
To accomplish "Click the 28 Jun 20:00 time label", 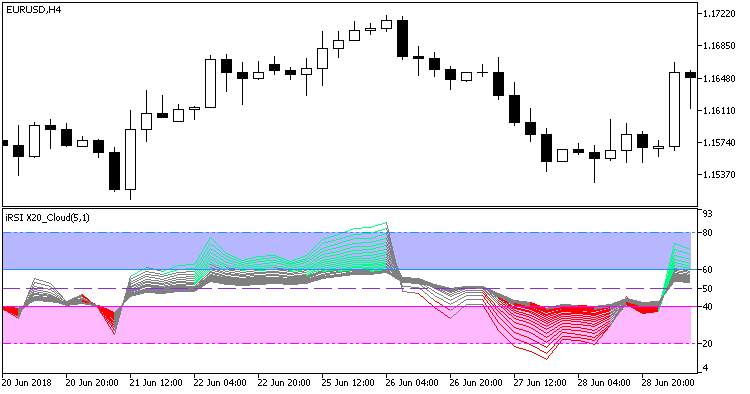I will (x=668, y=383).
